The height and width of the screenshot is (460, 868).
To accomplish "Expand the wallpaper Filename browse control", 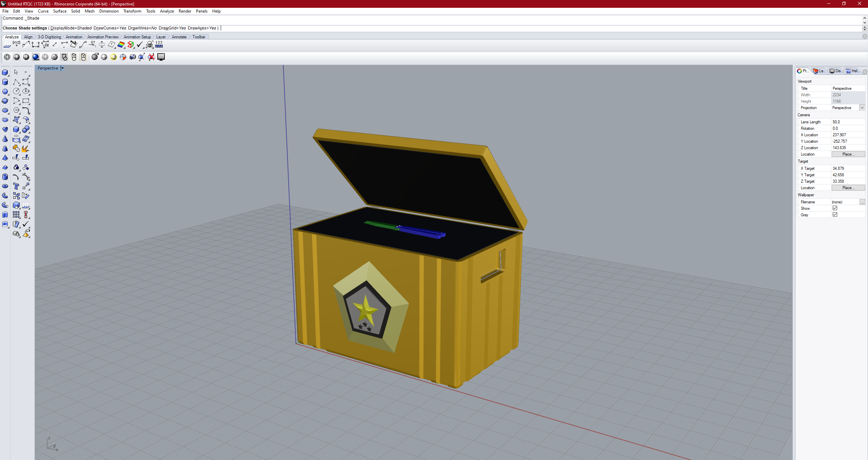I will coord(863,202).
